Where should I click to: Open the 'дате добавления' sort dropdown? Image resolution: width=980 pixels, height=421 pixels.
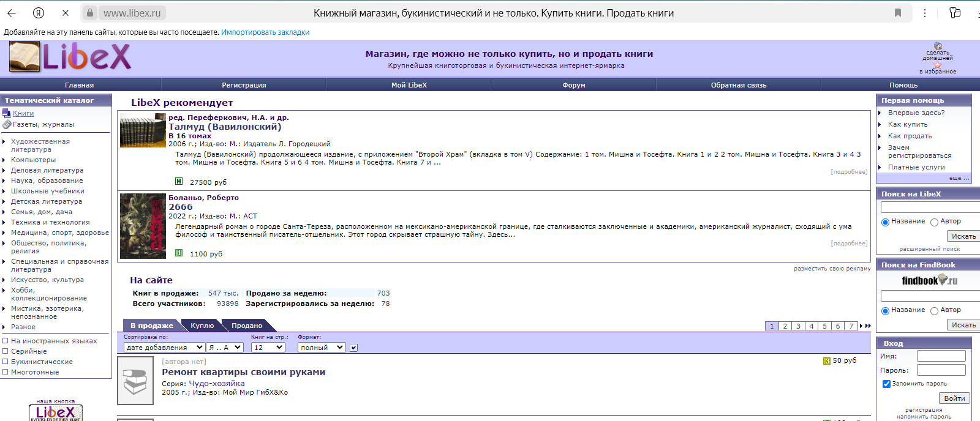(164, 347)
